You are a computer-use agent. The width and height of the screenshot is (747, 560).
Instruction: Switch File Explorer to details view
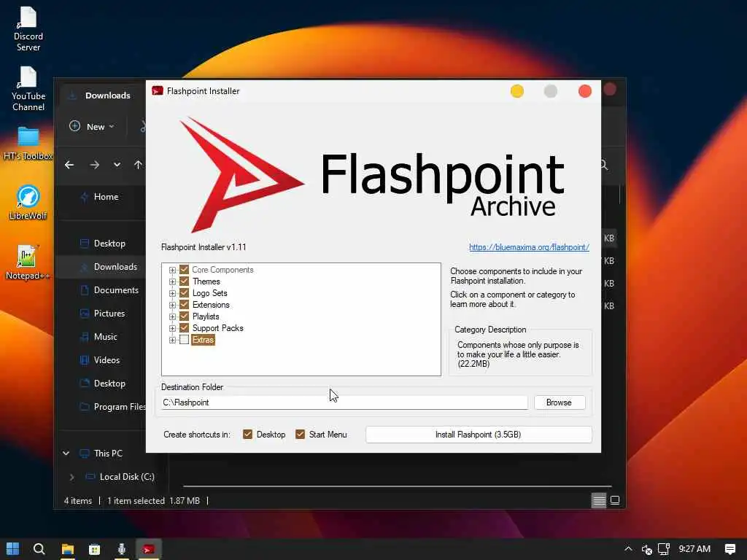(599, 500)
